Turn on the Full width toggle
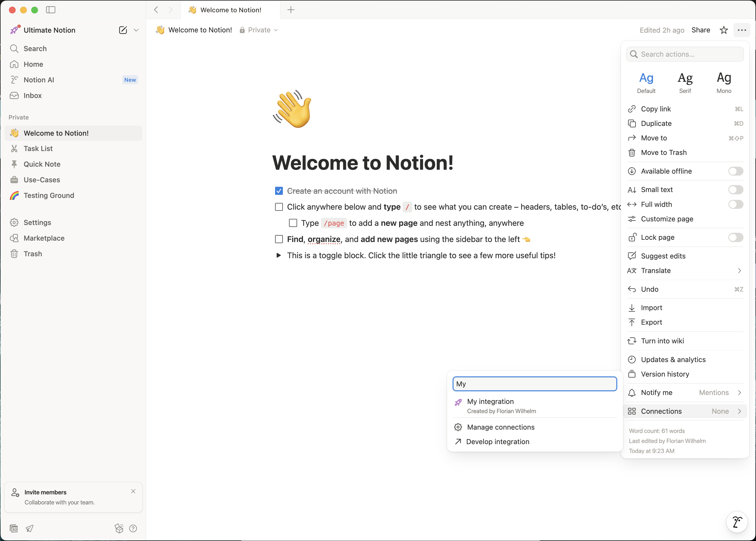The width and height of the screenshot is (756, 541). pos(736,205)
